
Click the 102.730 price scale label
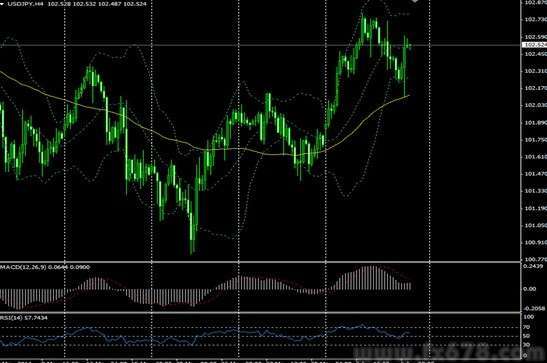point(535,20)
